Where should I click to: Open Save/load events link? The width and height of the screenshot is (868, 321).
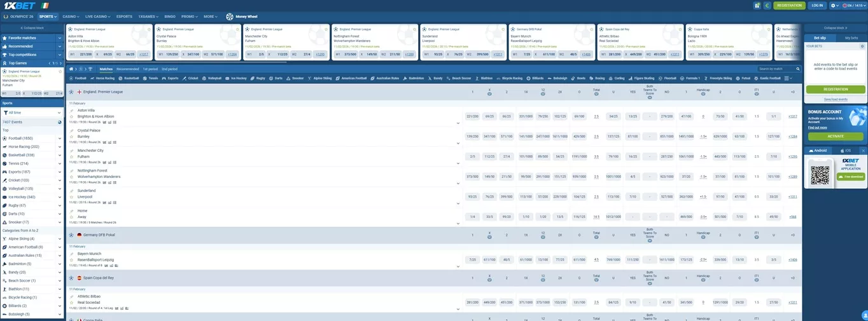pyautogui.click(x=836, y=99)
